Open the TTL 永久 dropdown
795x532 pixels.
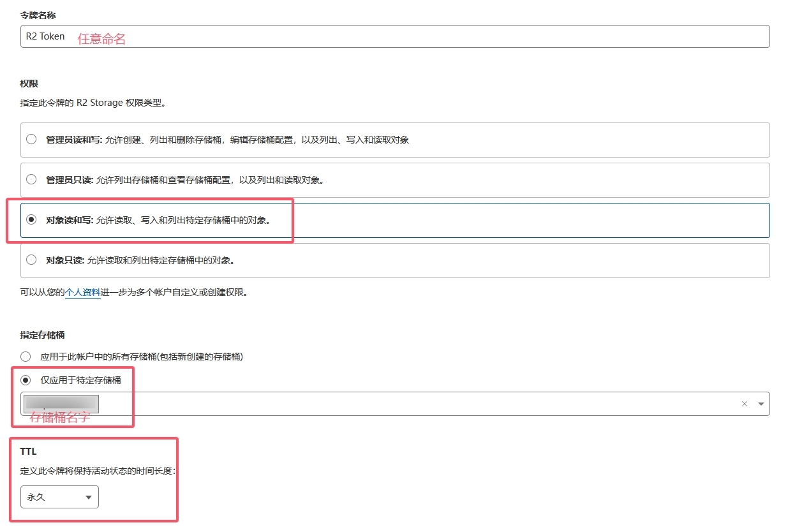click(x=59, y=497)
